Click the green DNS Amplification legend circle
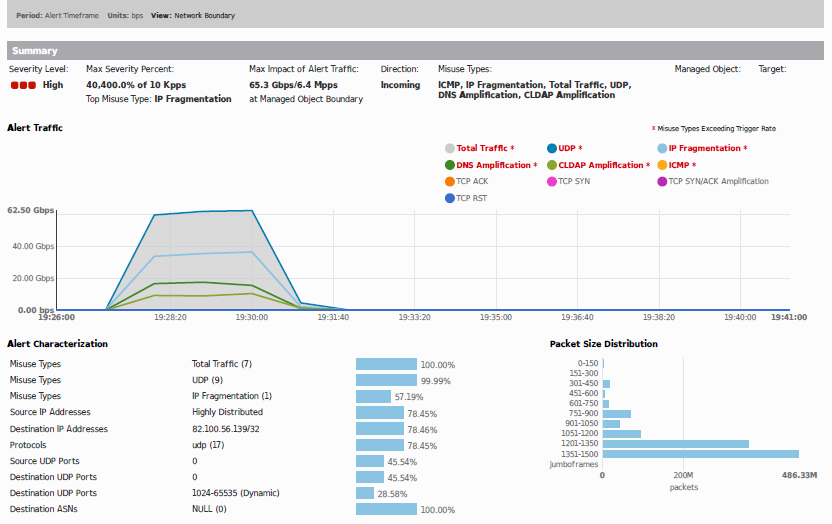 (450, 166)
